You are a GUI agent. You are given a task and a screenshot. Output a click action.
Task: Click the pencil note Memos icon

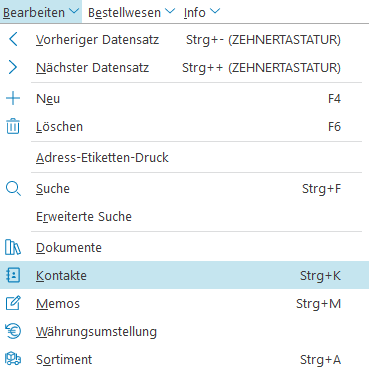13,303
